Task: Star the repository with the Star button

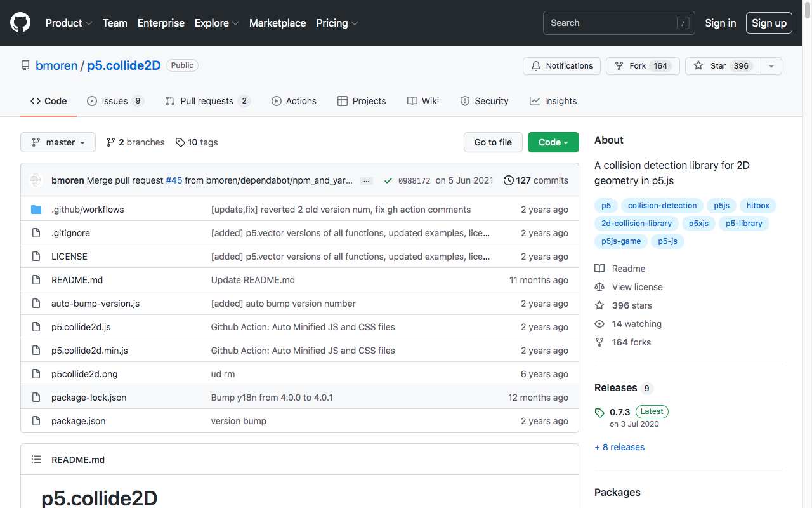Action: 723,66
